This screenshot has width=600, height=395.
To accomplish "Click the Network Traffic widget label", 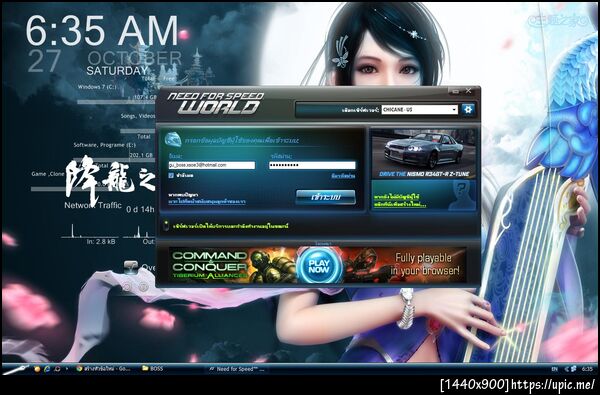I will [93, 205].
